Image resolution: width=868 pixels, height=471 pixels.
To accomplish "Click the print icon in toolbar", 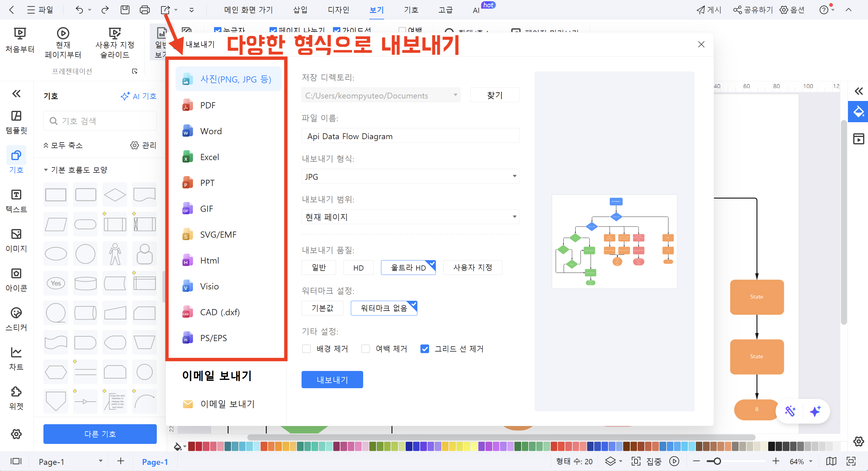I will click(144, 10).
